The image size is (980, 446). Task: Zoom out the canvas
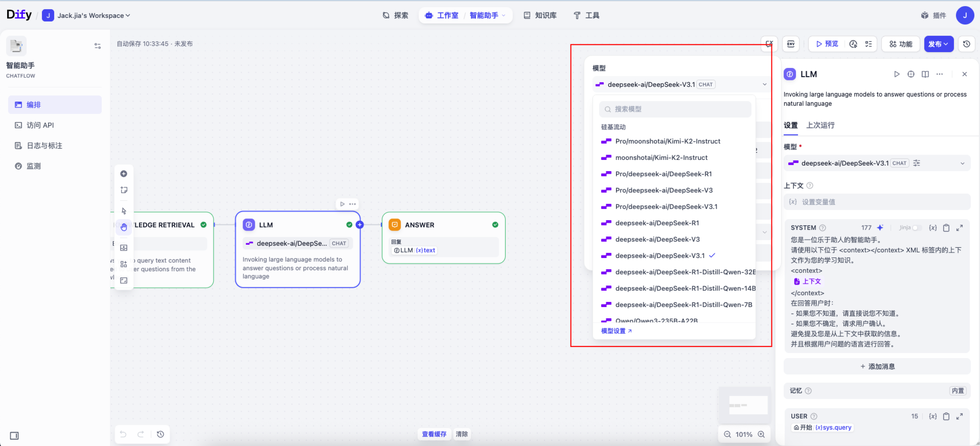[727, 434]
